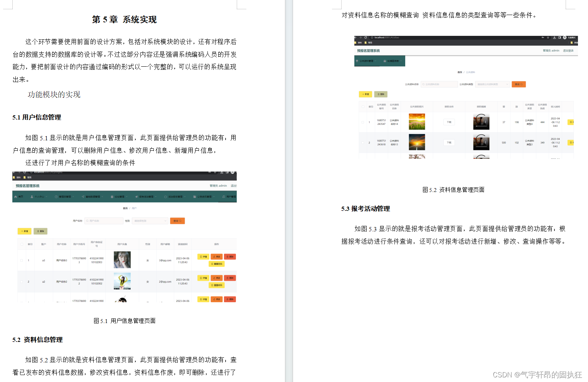This screenshot has height=382, width=588.
Task: Click reload icon in Figure 5.1 browser bar
Action: click(25, 172)
